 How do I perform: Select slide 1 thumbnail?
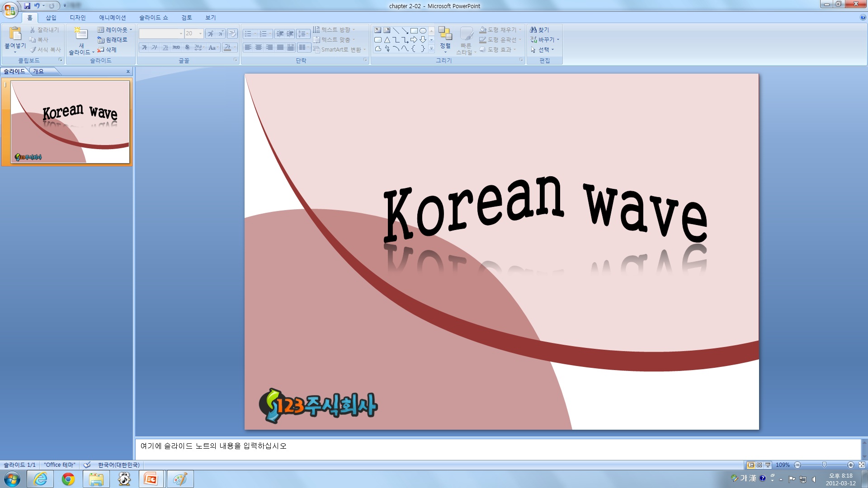70,122
